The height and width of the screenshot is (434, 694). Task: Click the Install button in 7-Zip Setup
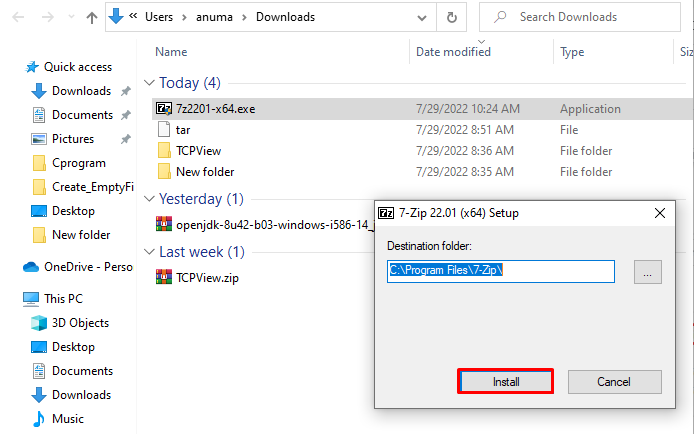pyautogui.click(x=506, y=381)
